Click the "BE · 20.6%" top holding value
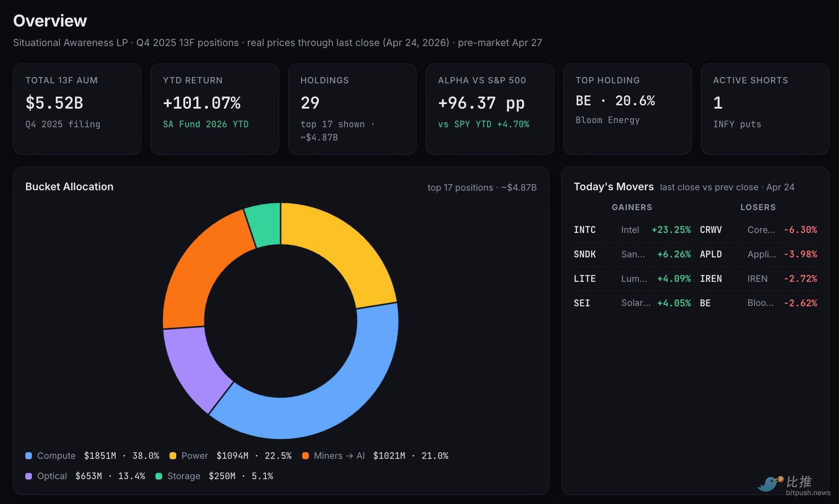839x504 pixels. click(616, 101)
